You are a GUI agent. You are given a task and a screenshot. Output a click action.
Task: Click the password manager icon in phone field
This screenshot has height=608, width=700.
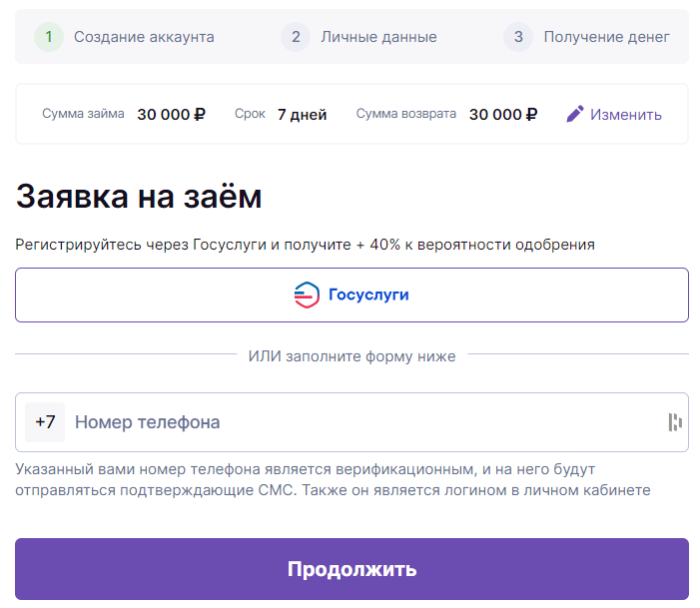tap(675, 422)
